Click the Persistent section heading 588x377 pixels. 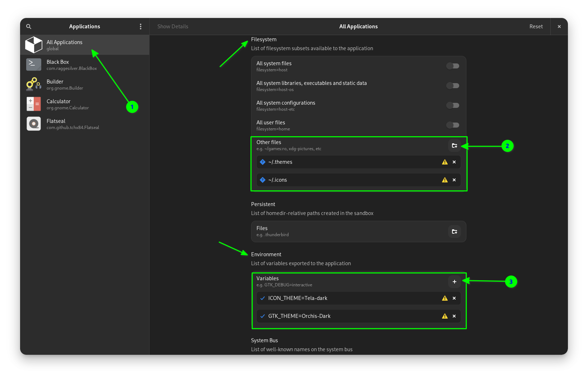[263, 204]
